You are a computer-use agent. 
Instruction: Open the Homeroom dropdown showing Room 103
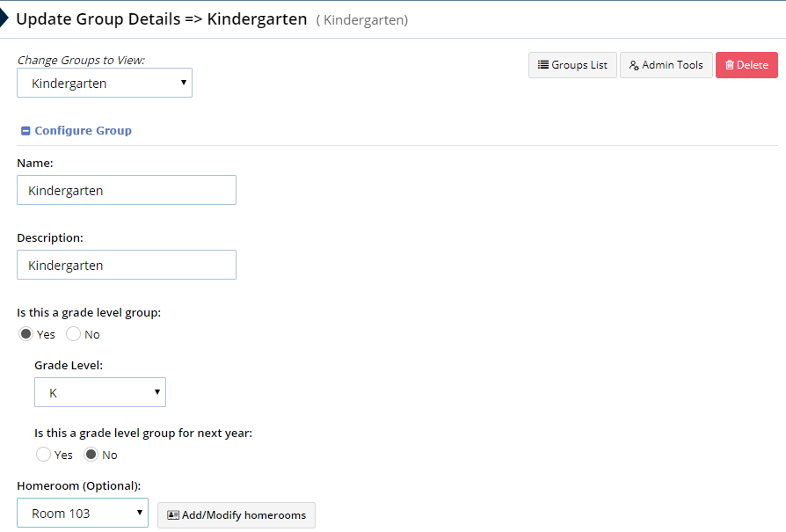click(83, 513)
